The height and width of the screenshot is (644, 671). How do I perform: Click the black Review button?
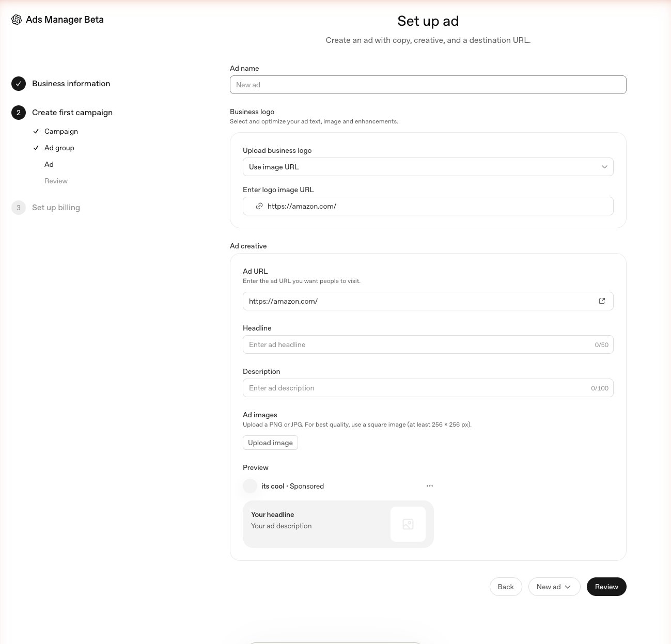[606, 587]
